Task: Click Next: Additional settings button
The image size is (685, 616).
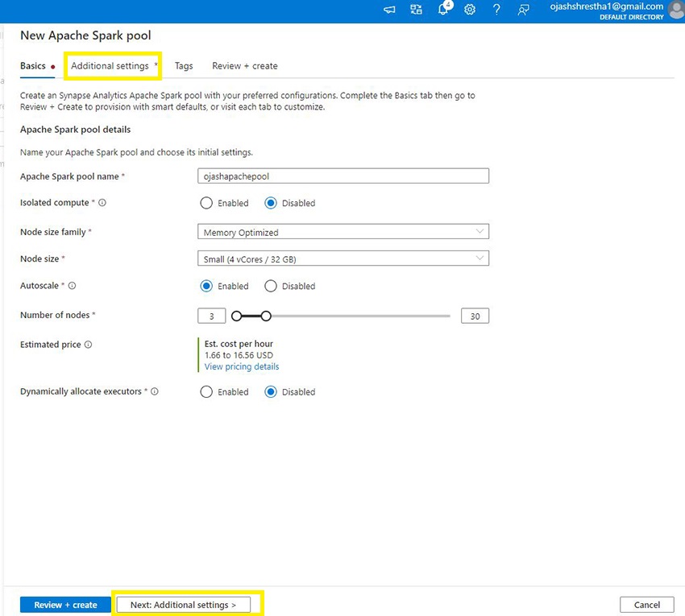Action: (183, 605)
